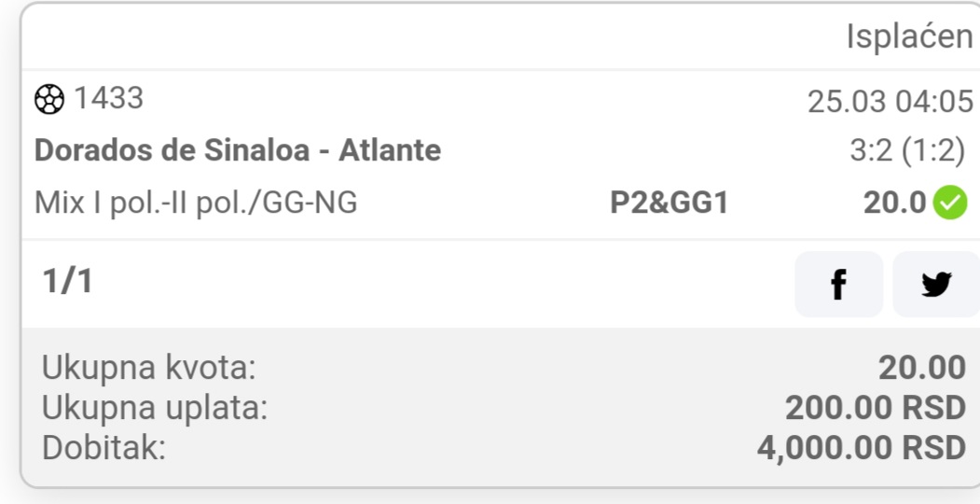Click the 200.00 RSD stake amount
This screenshot has width=980, height=504.
point(876,408)
